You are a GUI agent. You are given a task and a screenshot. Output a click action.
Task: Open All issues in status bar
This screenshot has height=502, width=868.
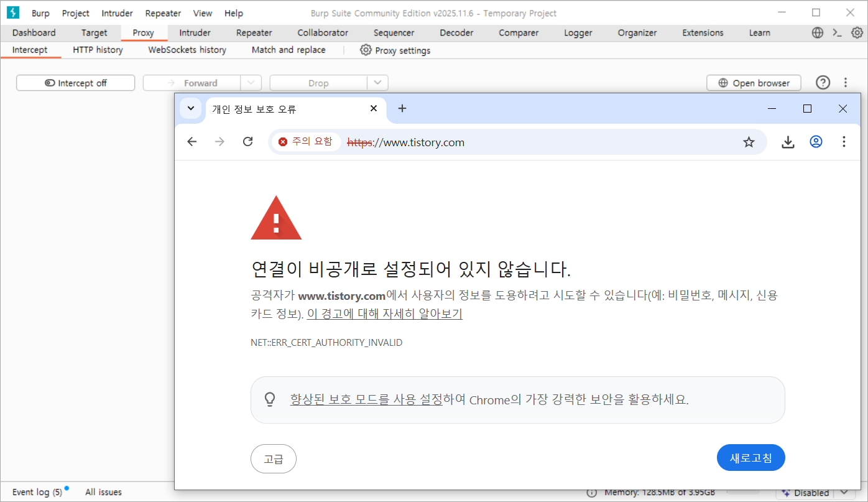tap(103, 492)
